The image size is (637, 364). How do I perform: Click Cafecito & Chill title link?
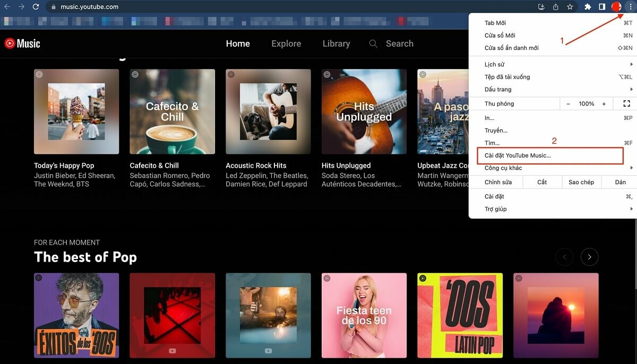coord(154,166)
